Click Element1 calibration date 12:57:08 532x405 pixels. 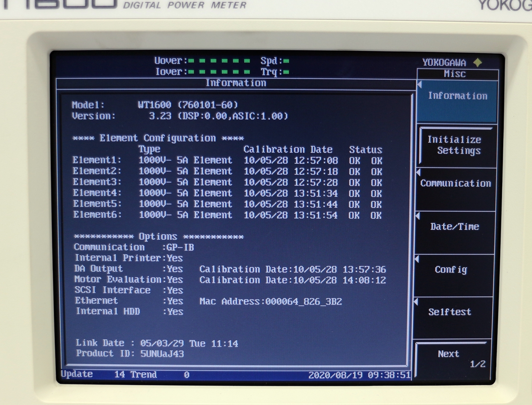[x=291, y=161]
